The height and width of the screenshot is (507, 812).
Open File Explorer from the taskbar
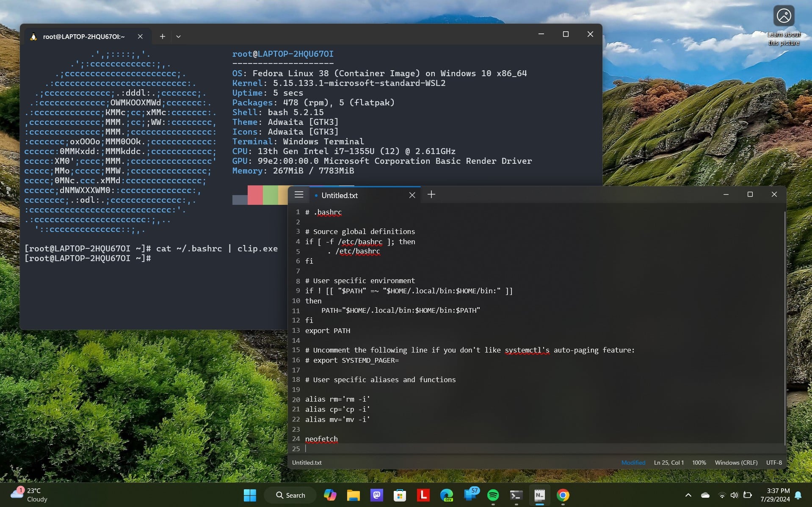(x=354, y=495)
